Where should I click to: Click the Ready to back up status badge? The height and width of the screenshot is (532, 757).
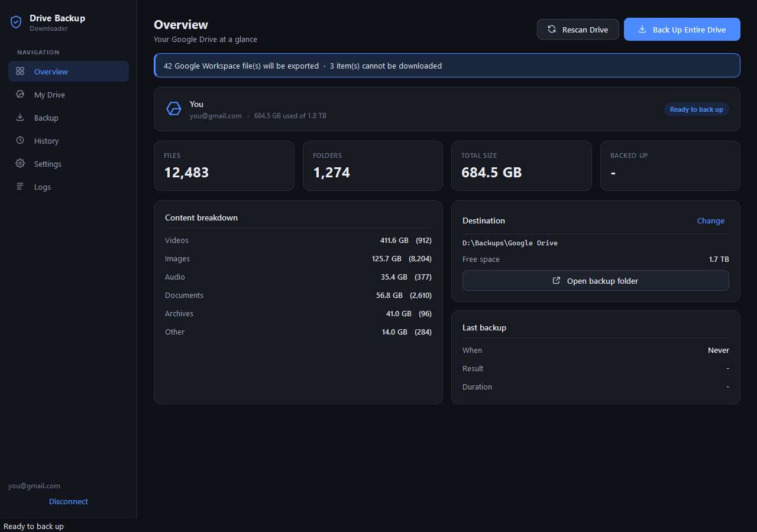(697, 109)
